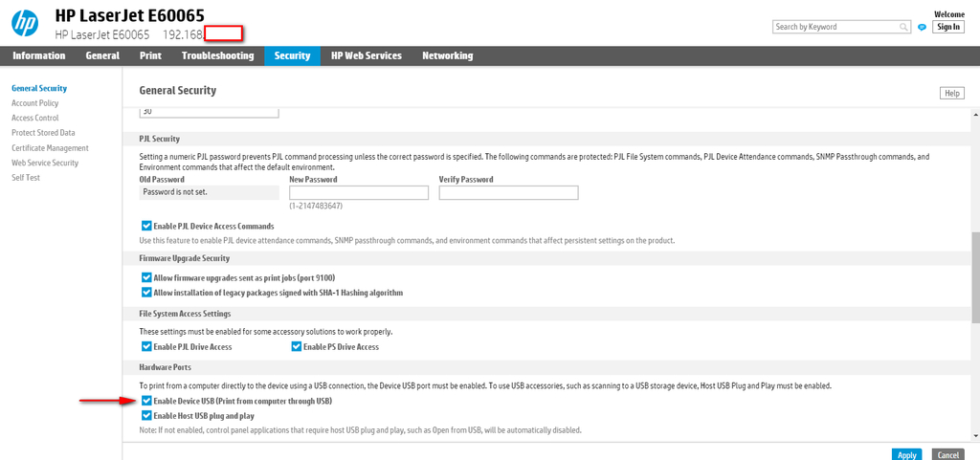Switch to the Networking tab
The image size is (980, 460).
(x=447, y=55)
